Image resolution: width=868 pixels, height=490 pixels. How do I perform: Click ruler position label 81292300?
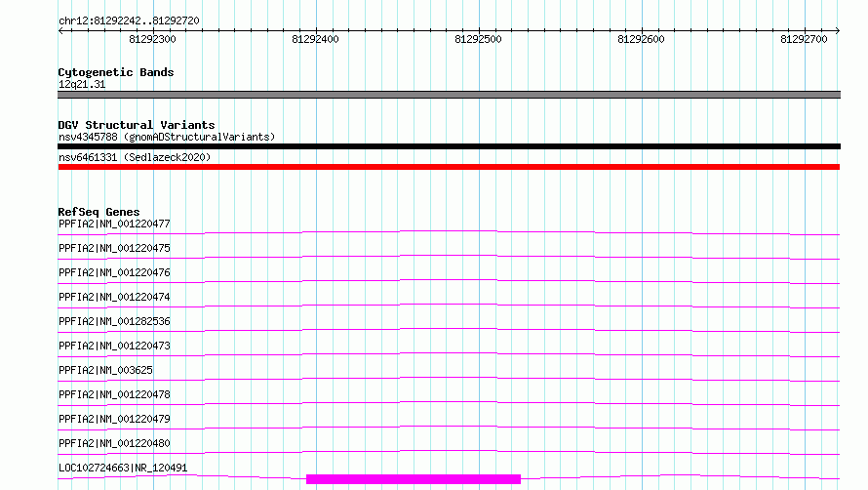[x=152, y=39]
